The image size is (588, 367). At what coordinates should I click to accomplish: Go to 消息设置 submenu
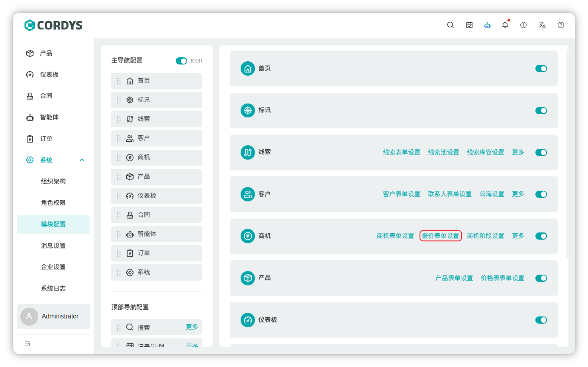53,246
